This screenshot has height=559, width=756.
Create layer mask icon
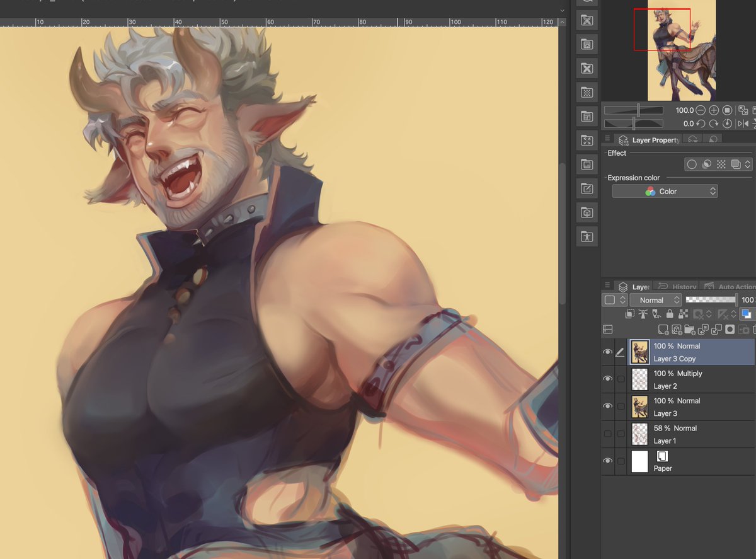tap(730, 330)
